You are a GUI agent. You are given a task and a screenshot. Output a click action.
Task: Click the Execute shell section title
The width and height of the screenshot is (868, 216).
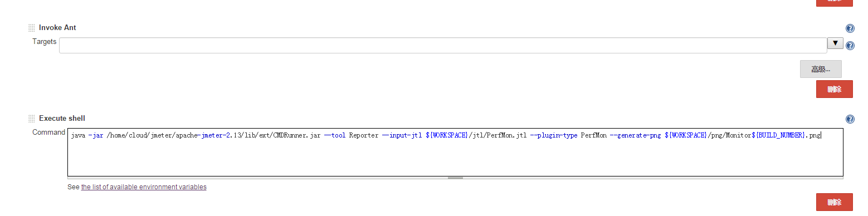62,119
